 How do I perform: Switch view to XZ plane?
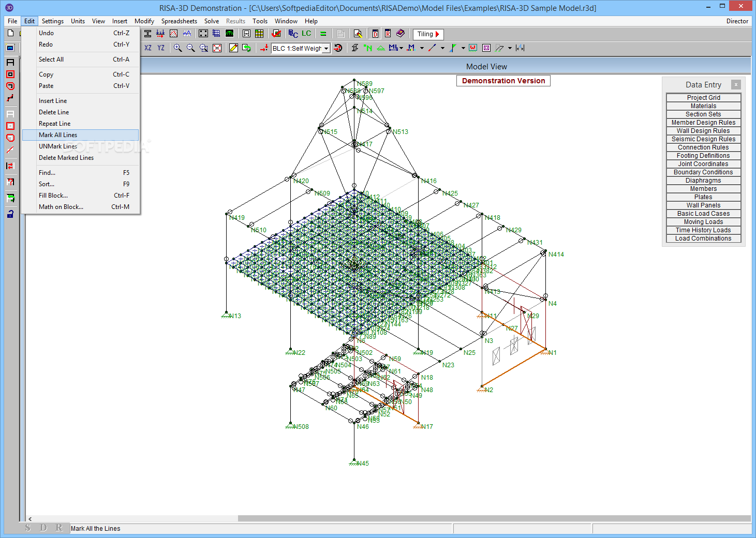148,48
